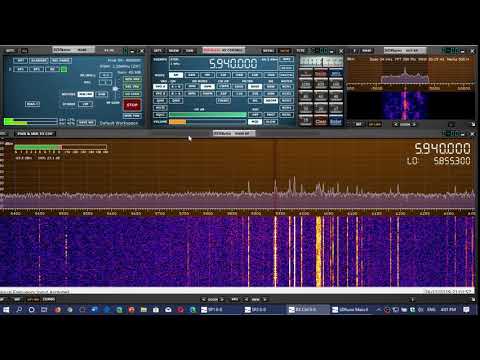Click the MA button in Main title bar
Viewport: 480px width, 360px height.
point(24,51)
